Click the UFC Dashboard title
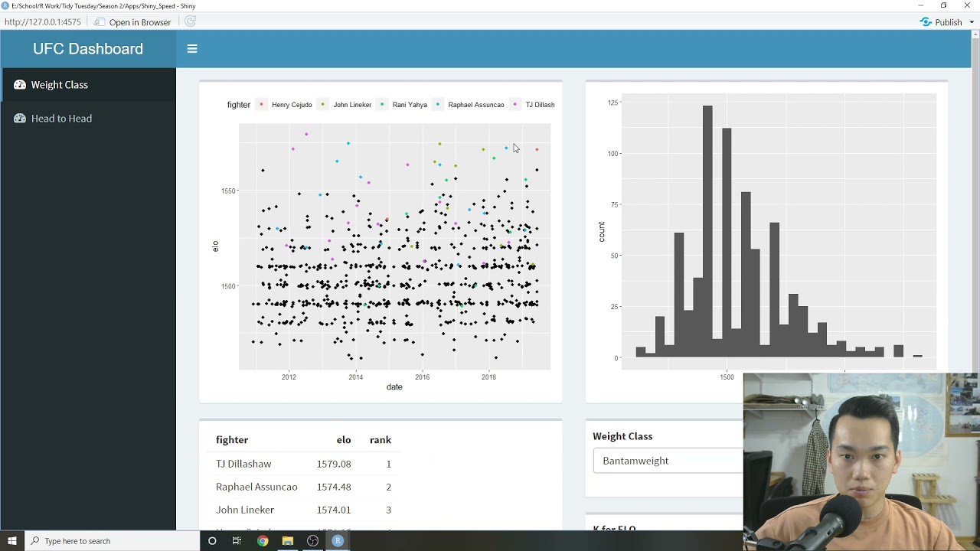This screenshot has height=551, width=980. (x=88, y=49)
